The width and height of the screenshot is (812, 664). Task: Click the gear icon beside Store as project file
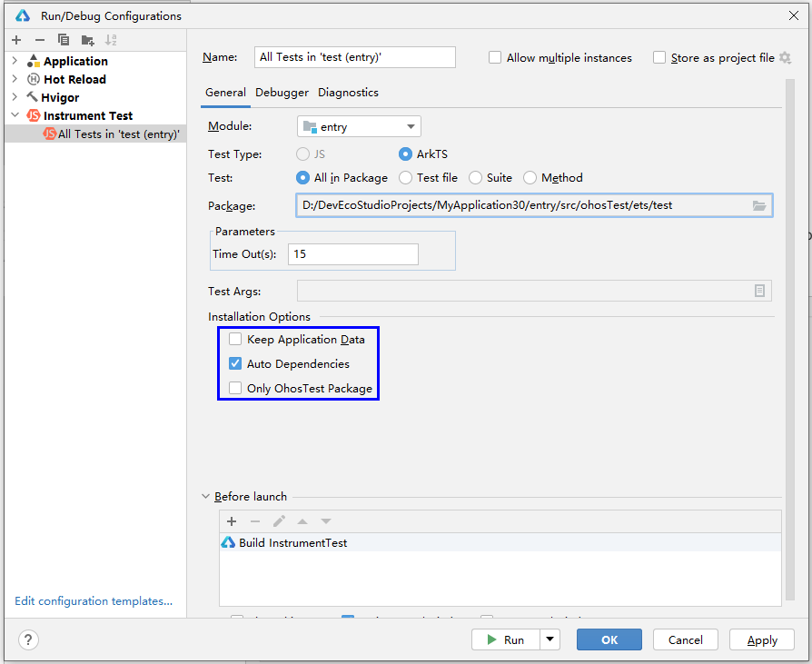(x=785, y=57)
